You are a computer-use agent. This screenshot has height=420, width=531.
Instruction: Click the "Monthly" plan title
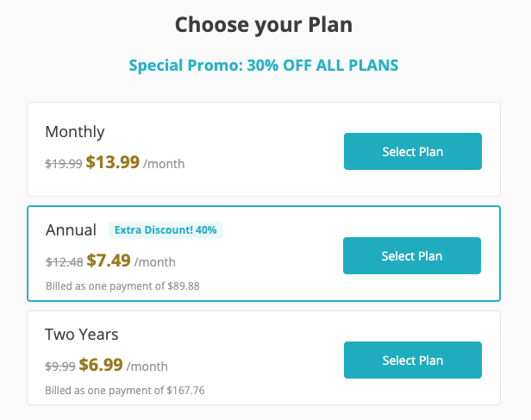pos(75,132)
